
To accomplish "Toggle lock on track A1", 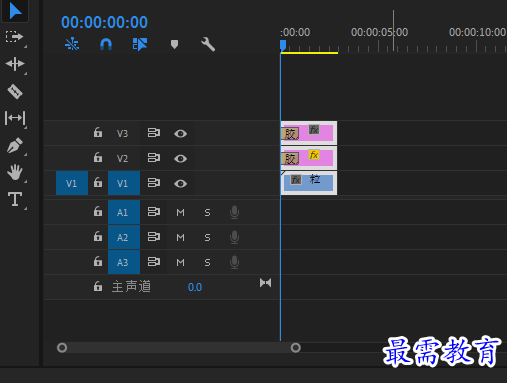I will pyautogui.click(x=98, y=211).
